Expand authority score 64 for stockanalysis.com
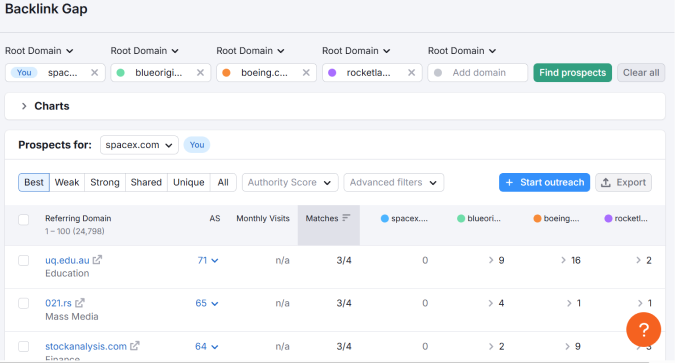This screenshot has height=363, width=675. (207, 347)
